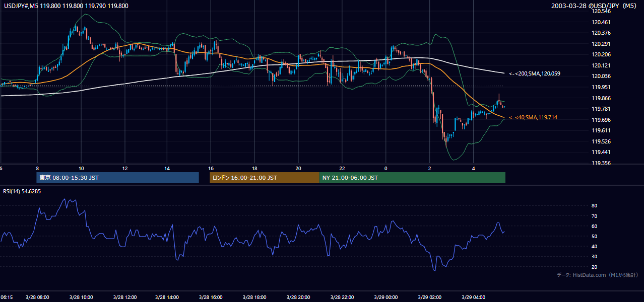Click the 120.376 price axis label

601,33
